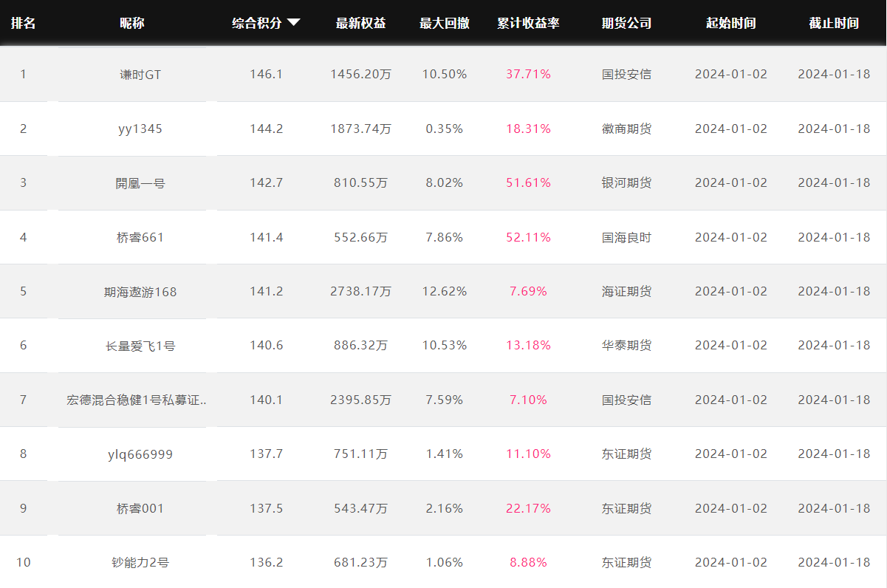This screenshot has width=887, height=588.
Task: Click return rate 51.61%
Action: pos(529,182)
